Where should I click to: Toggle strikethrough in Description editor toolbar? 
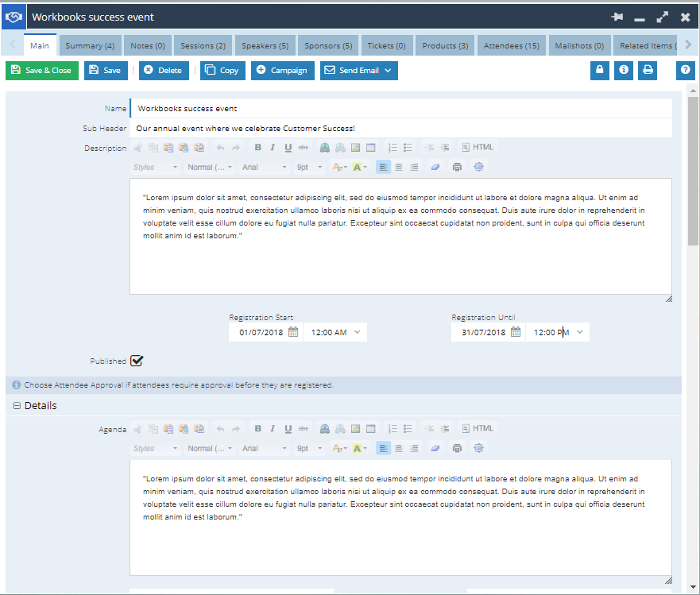coord(304,147)
